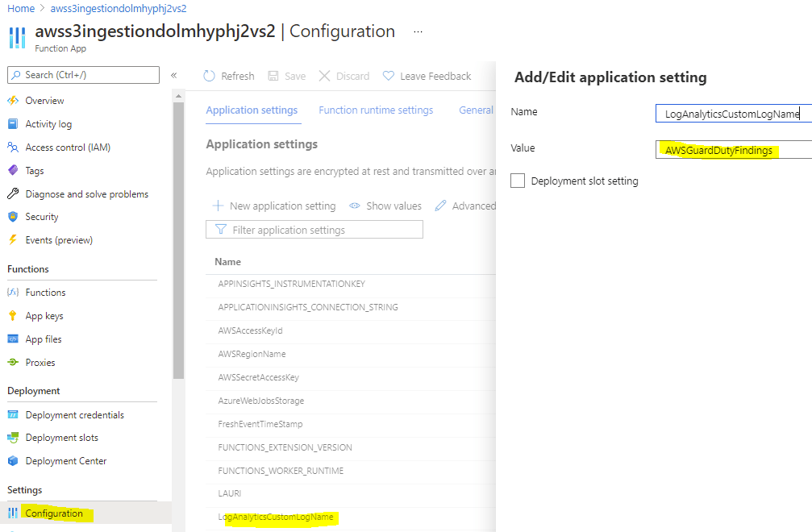
Task: Open Diagnose and solve problems wrench icon
Action: coord(12,194)
